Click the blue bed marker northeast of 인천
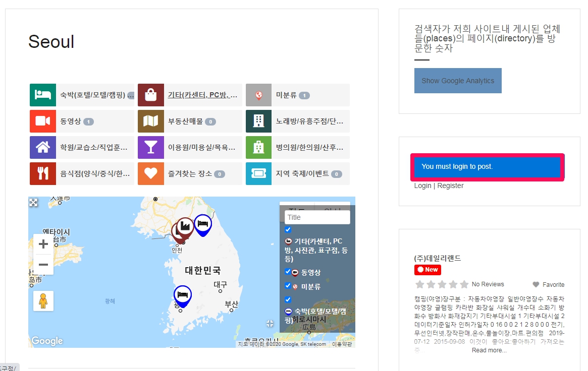 tap(203, 225)
